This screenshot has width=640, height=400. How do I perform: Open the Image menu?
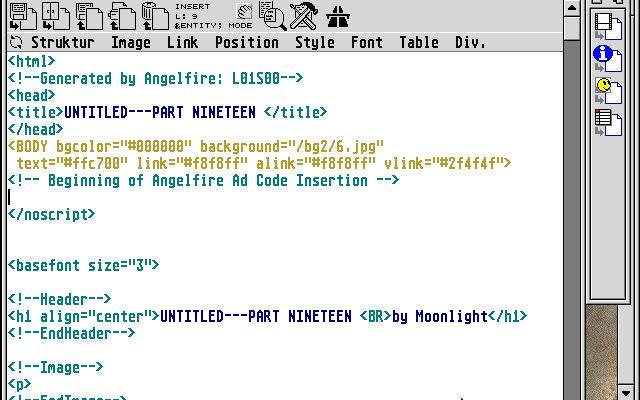tap(130, 43)
